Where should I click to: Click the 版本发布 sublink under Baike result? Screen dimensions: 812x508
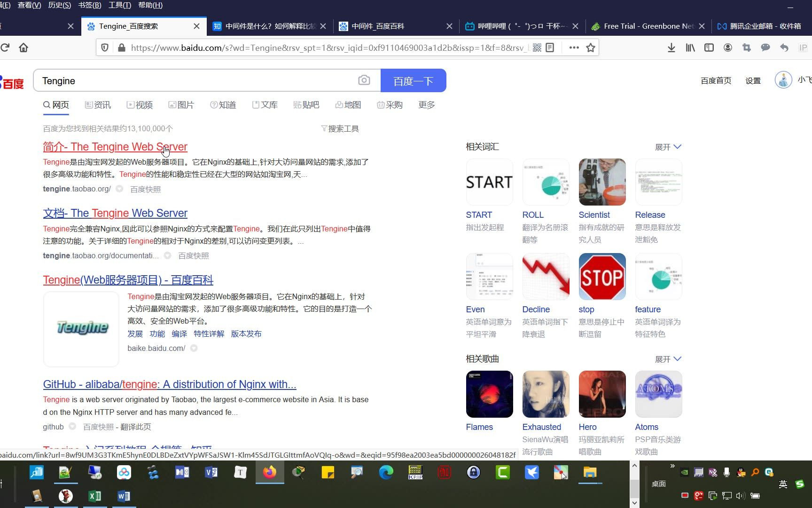click(246, 333)
